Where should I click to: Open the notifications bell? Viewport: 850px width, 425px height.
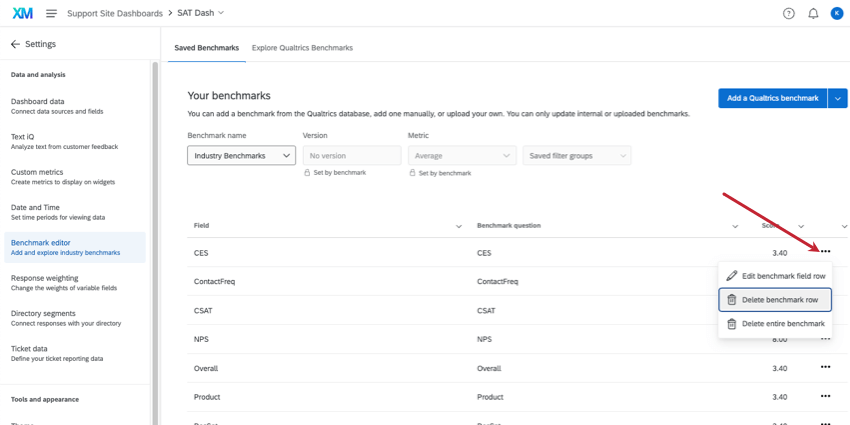tap(813, 13)
